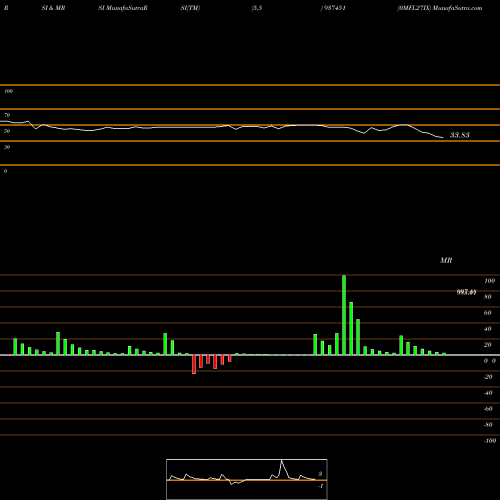Click the MR axis label 80

point(488,297)
